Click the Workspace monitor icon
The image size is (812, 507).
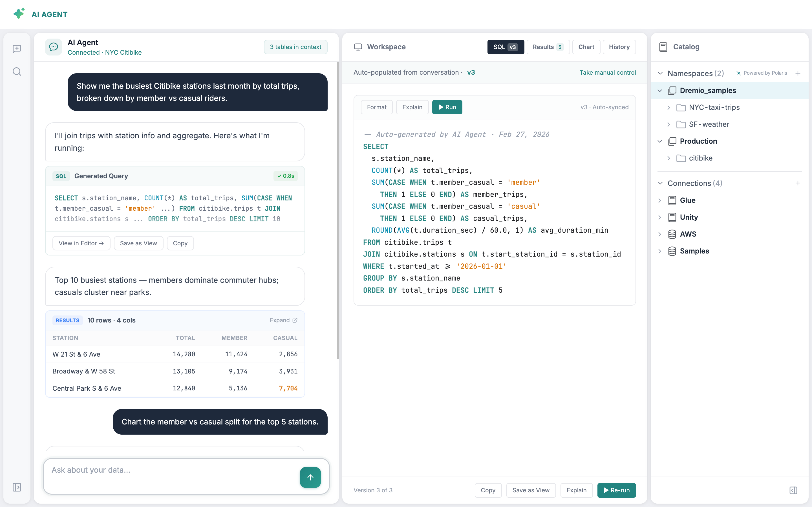click(358, 46)
